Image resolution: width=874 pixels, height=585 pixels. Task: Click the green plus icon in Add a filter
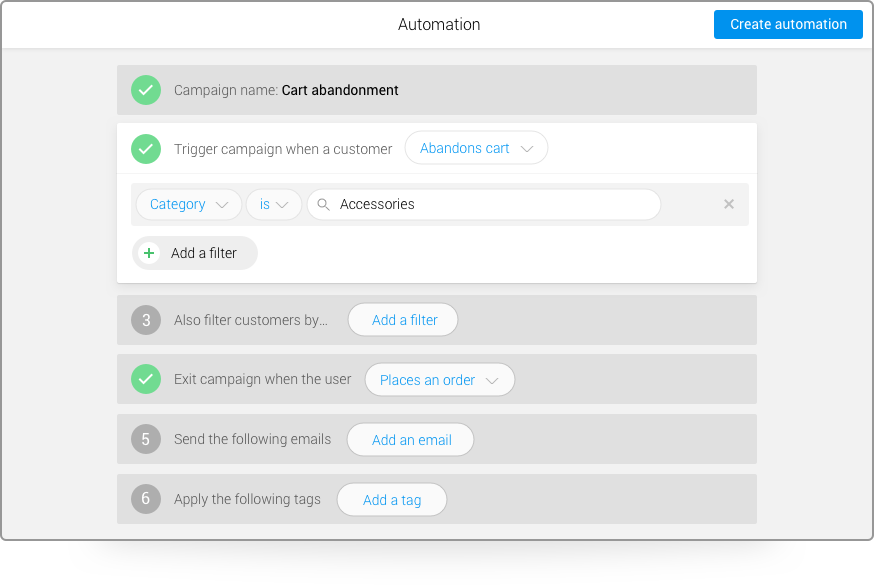pos(149,253)
